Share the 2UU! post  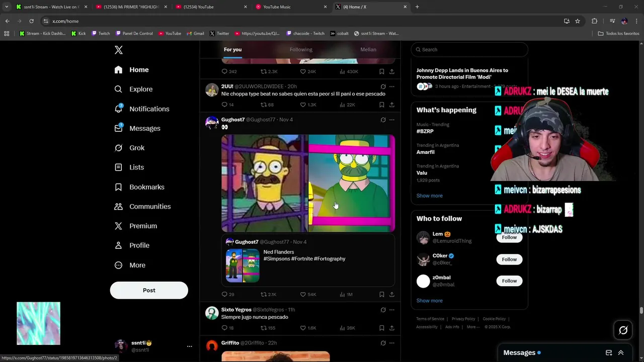391,105
